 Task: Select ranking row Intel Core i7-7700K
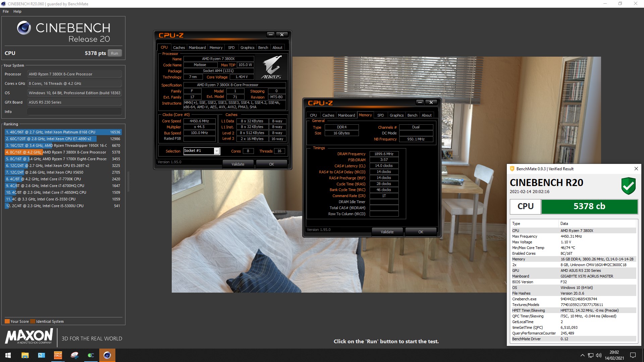pos(63,179)
